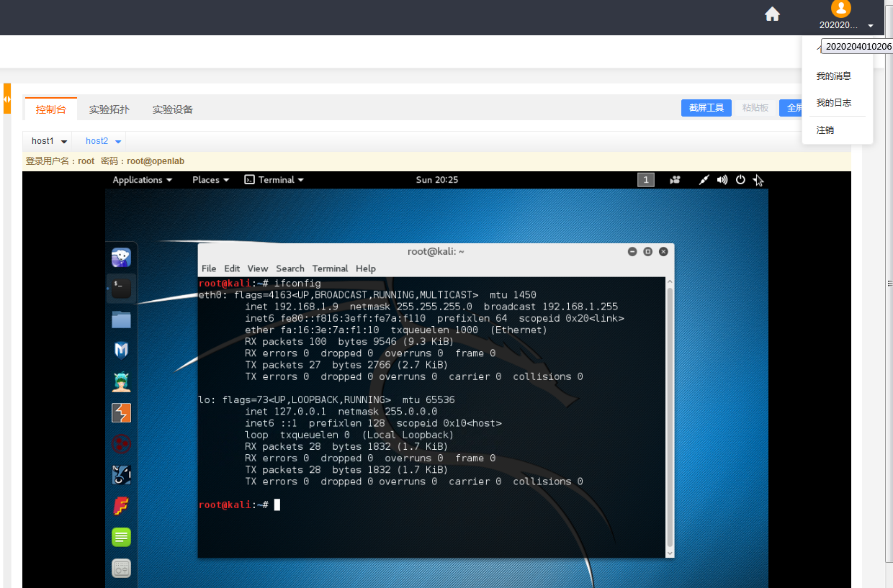Viewport: 893px width, 588px height.
Task: Switch to the 实验拓扑 tab
Action: (109, 109)
